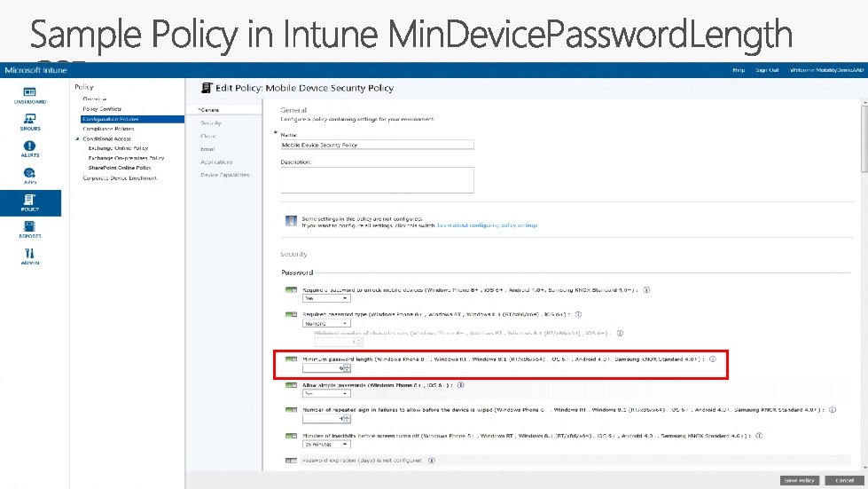Screen dimensions: 868x489
Task: Open Learn about configuring policy settings link
Action: point(487,225)
